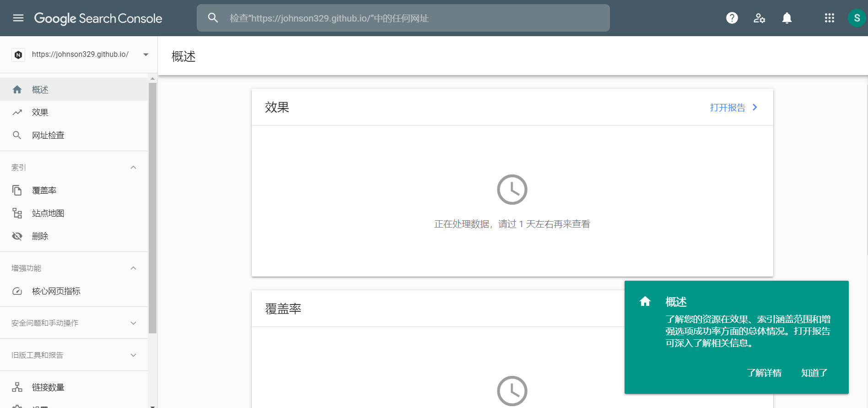
Task: Expand the 旧版工具和报告 section
Action: 134,355
